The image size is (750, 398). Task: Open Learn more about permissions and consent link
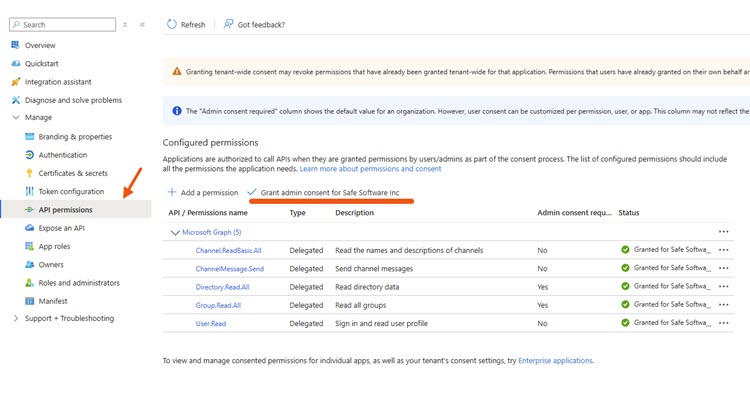(370, 169)
